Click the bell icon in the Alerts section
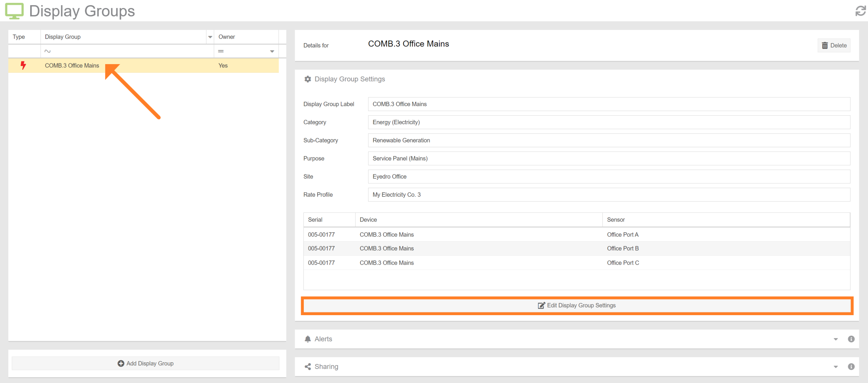The width and height of the screenshot is (868, 383). [308, 339]
